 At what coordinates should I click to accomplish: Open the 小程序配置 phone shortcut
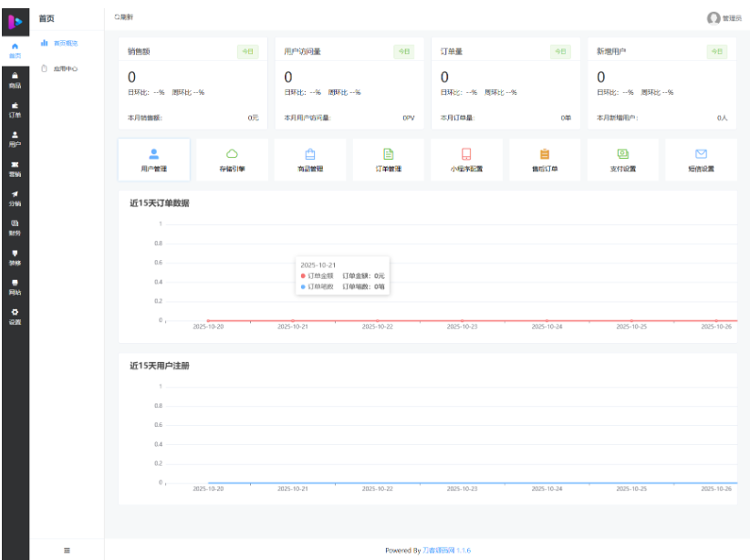point(466,160)
